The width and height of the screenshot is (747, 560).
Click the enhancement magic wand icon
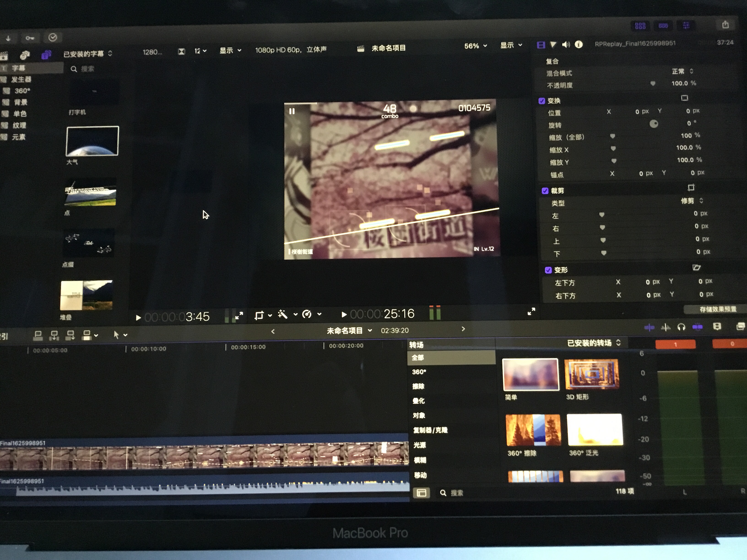(x=283, y=315)
